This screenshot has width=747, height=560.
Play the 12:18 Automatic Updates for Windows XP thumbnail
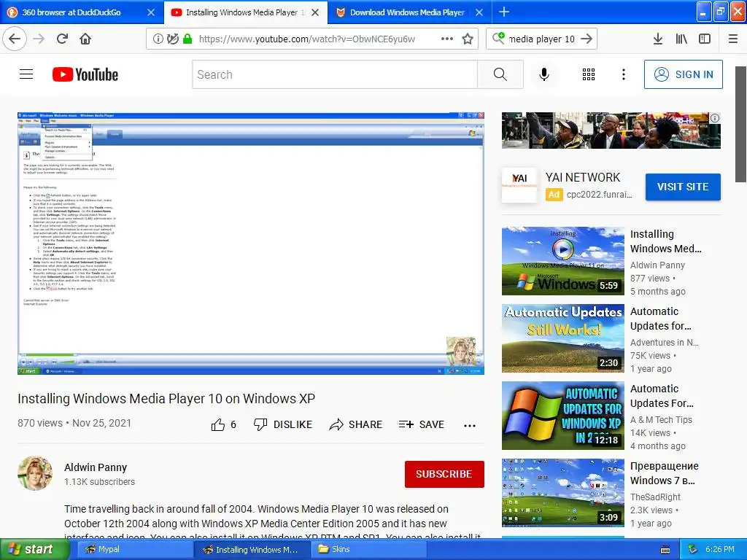click(x=562, y=415)
